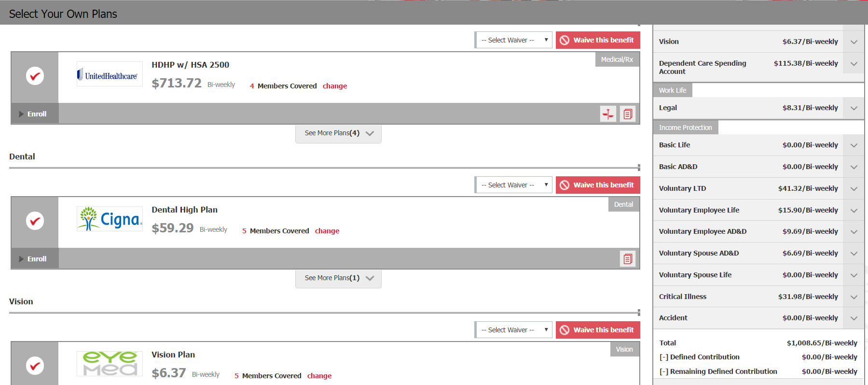868x385 pixels.
Task: Click the Dental High Plan name
Action: 185,210
